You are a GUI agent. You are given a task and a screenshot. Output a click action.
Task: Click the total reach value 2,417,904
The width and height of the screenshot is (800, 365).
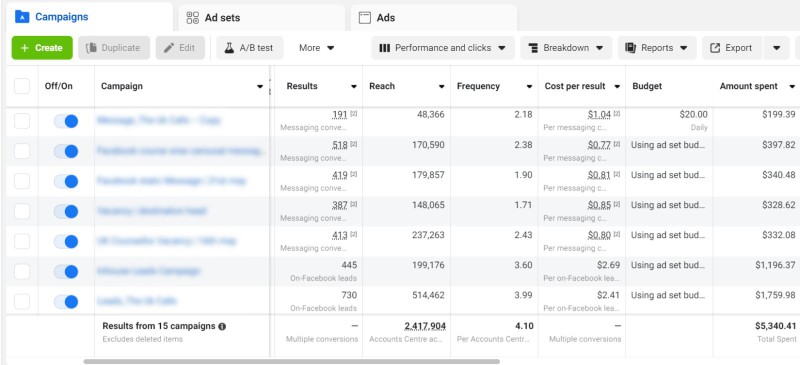tap(424, 326)
